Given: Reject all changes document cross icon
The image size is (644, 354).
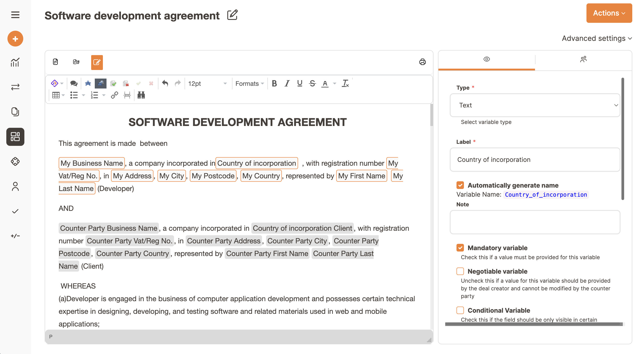Looking at the screenshot, I should pyautogui.click(x=126, y=83).
